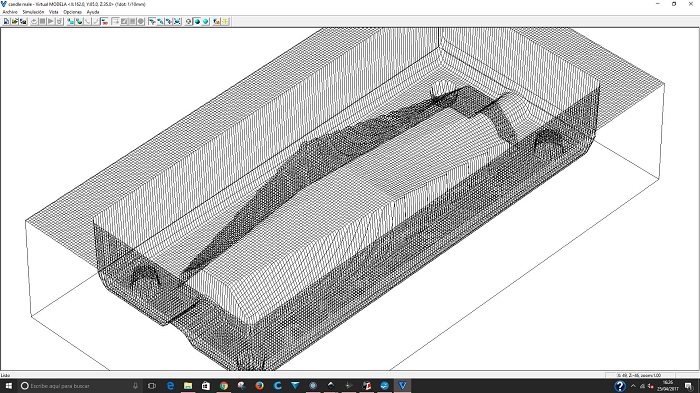
Task: Open Firefox from the taskbar
Action: point(259,386)
